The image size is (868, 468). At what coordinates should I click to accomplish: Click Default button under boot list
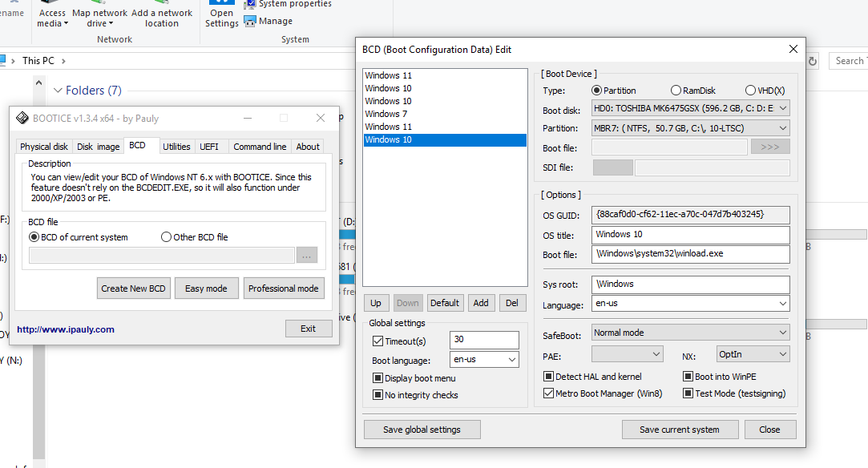point(445,303)
